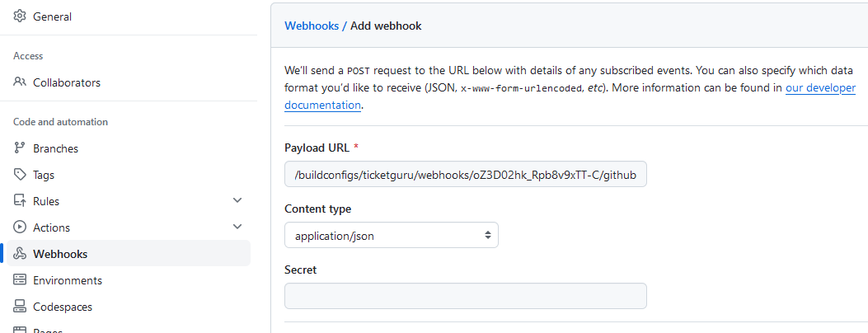Go to the General settings label

tap(52, 16)
